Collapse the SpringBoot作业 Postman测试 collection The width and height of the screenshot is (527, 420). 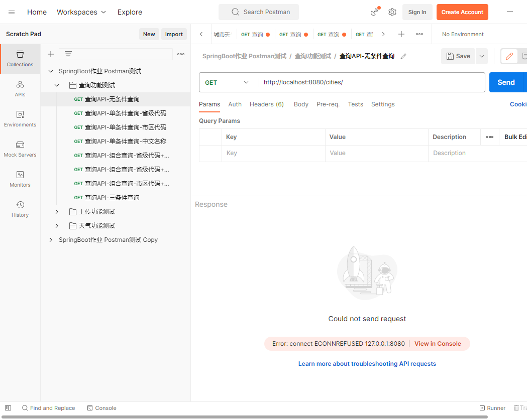[x=51, y=71]
